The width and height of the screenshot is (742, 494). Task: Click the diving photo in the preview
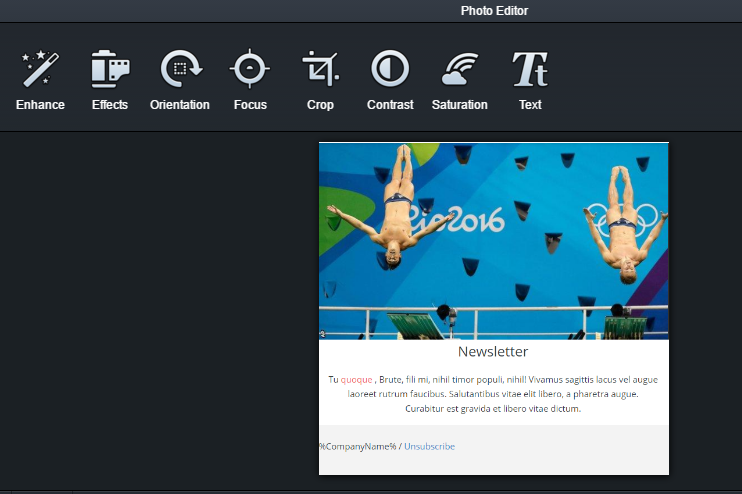[494, 241]
